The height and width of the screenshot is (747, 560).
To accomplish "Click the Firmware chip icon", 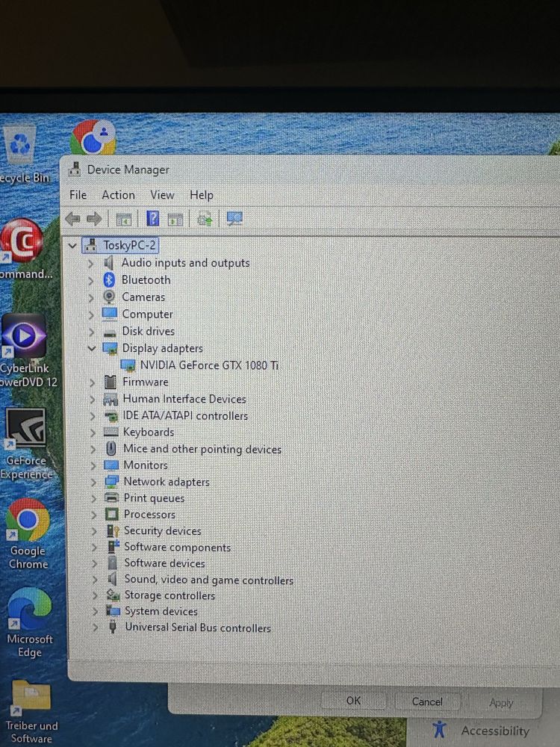I will coord(110,382).
